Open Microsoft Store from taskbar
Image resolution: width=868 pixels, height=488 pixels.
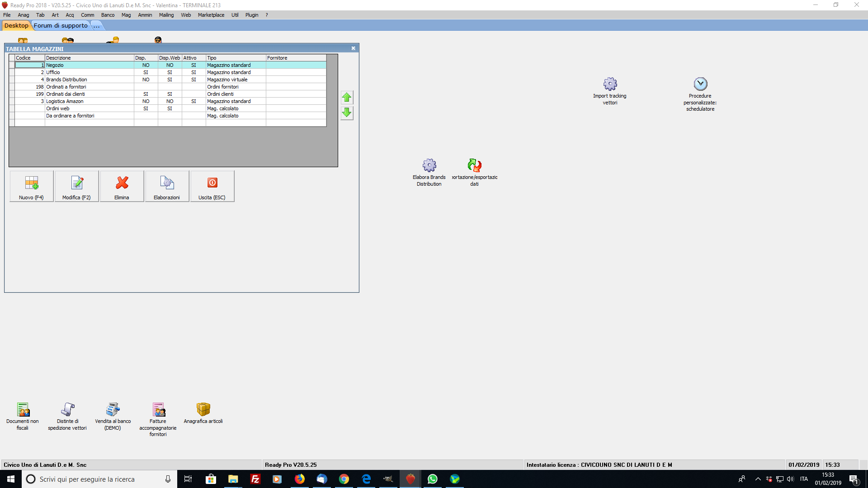(x=211, y=479)
